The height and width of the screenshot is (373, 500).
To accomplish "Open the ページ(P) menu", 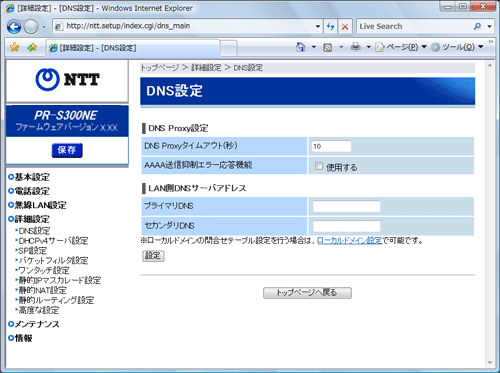I will pos(401,47).
